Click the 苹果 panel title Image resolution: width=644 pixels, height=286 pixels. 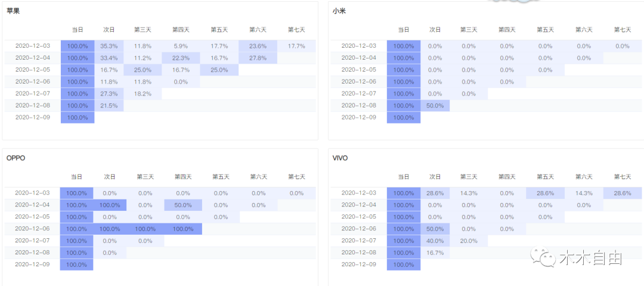pyautogui.click(x=13, y=11)
